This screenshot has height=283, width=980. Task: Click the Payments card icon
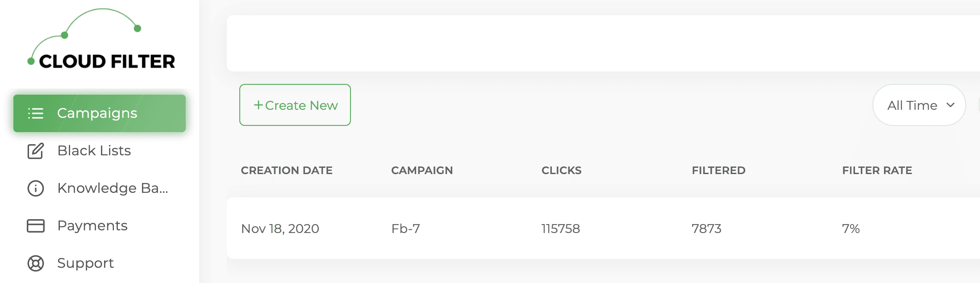(x=36, y=226)
